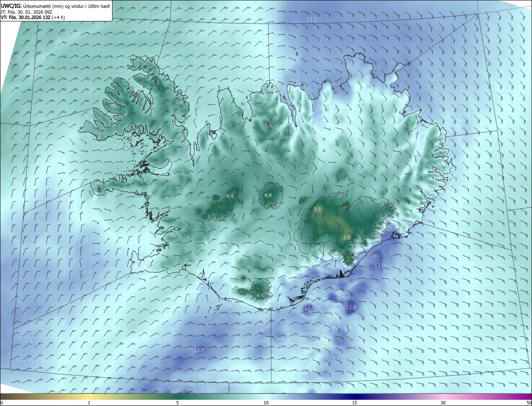
Task: Click the 13.6 value label
Action: click(x=351, y=307)
